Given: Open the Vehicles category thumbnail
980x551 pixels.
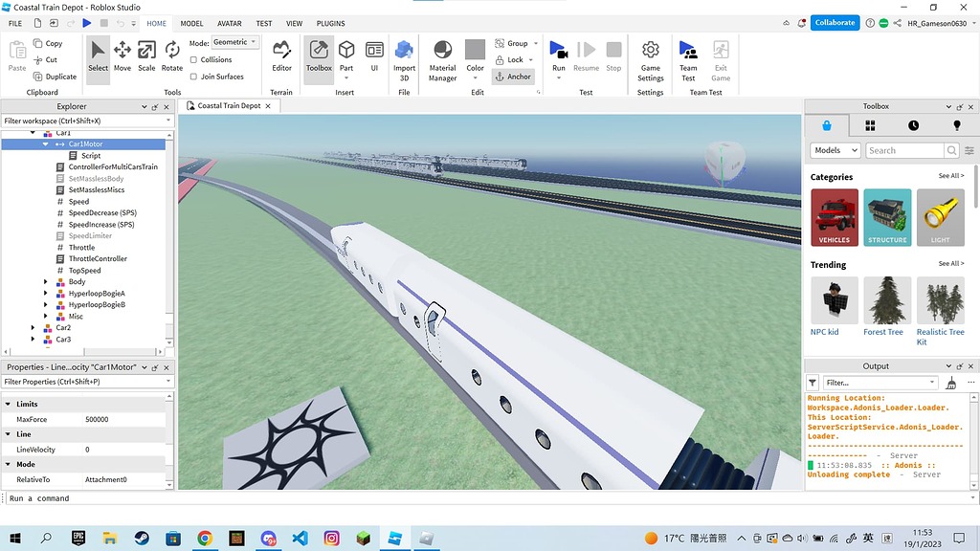Looking at the screenshot, I should point(835,217).
